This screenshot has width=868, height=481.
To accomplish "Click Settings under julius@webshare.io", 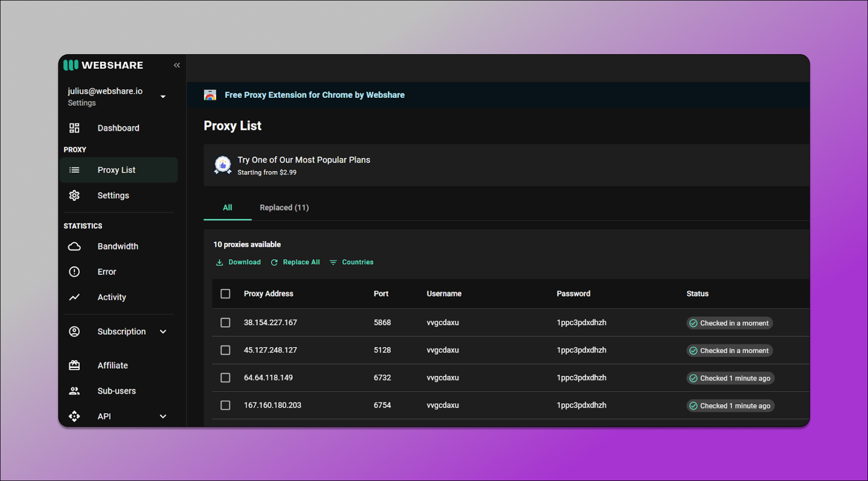I will 82,103.
